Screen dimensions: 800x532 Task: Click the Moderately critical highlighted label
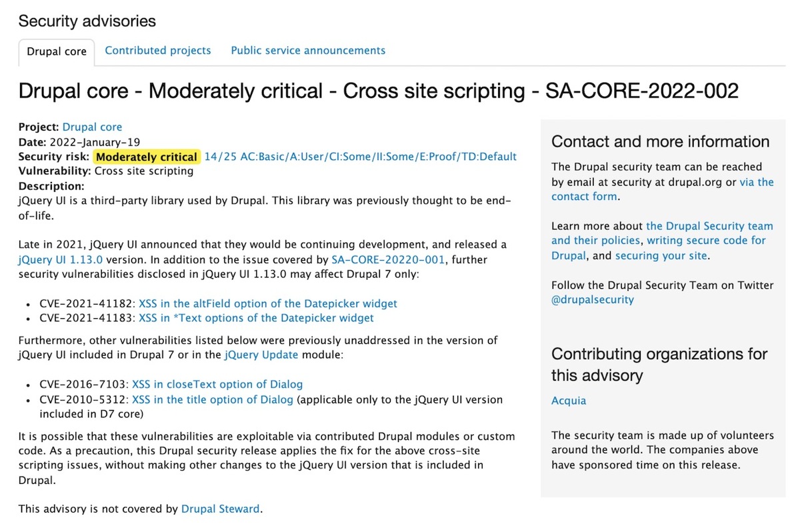tap(147, 157)
